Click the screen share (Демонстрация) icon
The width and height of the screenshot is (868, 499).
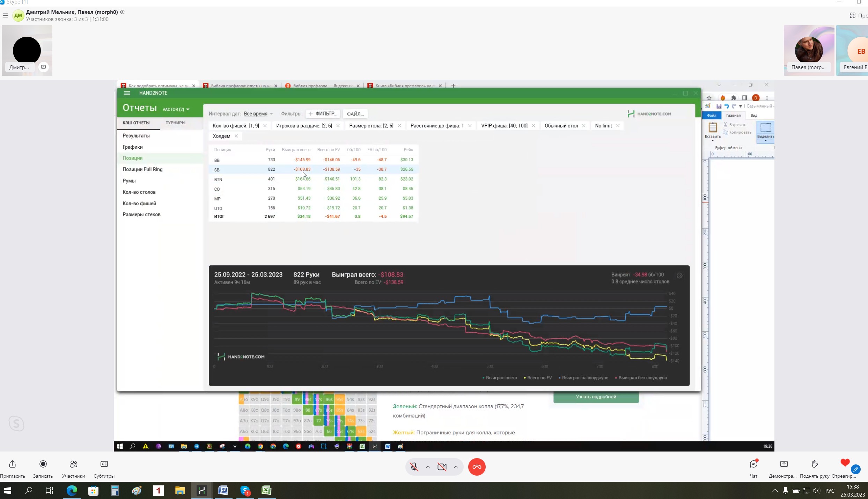click(x=784, y=464)
